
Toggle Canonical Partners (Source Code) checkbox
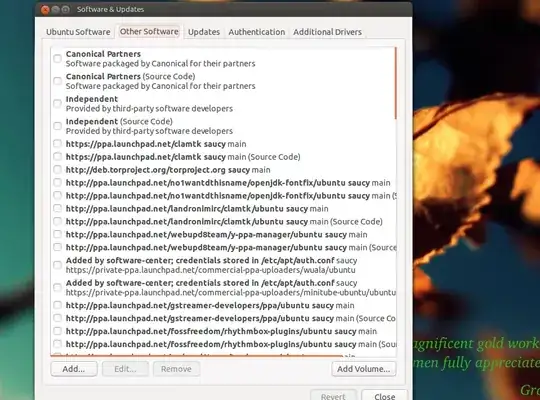58,81
